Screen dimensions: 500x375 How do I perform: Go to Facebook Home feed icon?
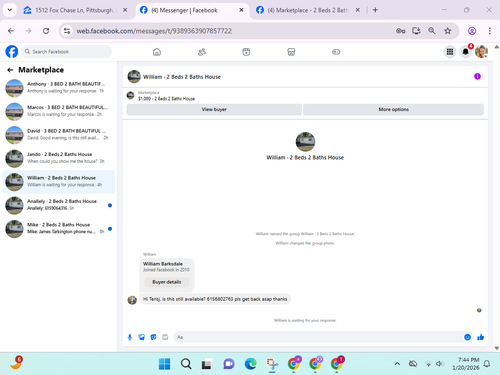157,52
